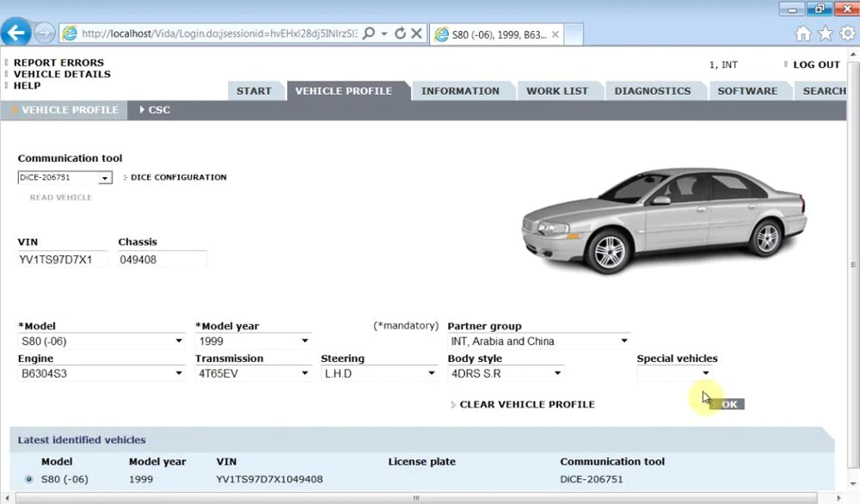Open the START tab
The width and height of the screenshot is (860, 504).
pos(254,91)
